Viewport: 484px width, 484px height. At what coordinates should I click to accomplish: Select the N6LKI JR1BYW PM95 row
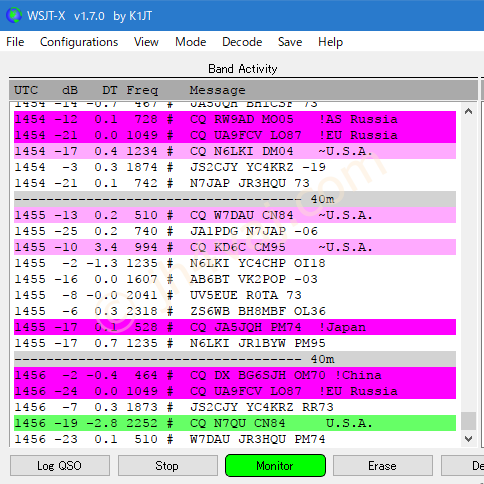(x=235, y=343)
